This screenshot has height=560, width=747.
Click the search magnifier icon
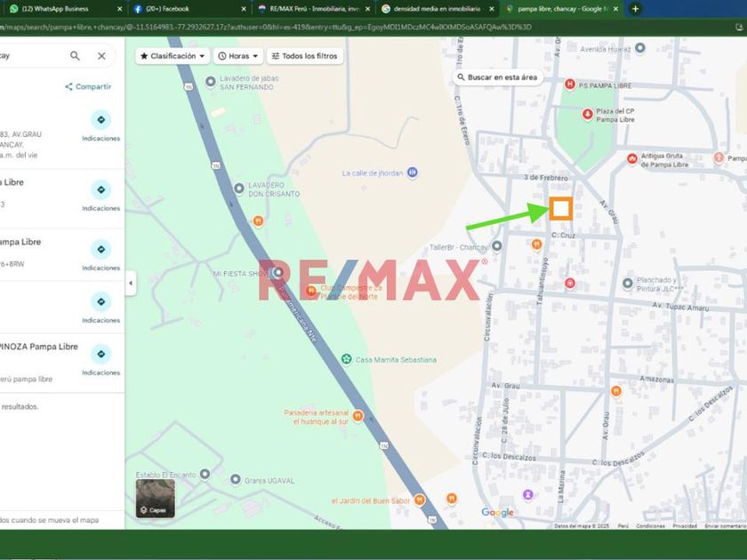click(76, 56)
